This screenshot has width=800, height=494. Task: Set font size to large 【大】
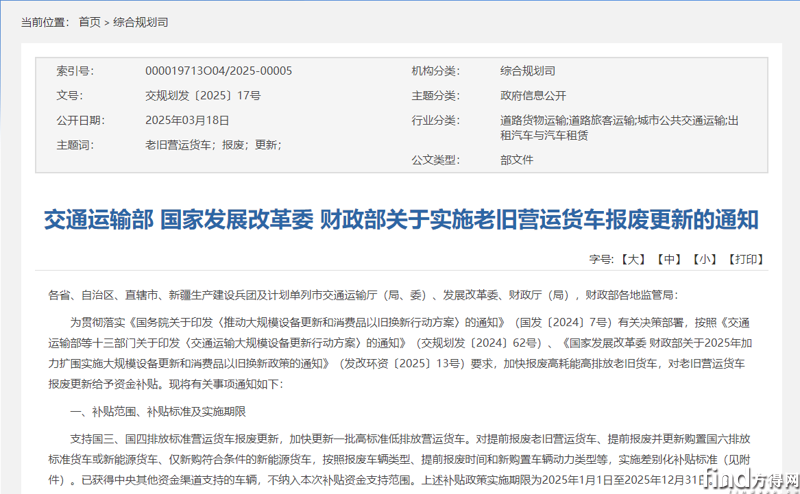632,259
